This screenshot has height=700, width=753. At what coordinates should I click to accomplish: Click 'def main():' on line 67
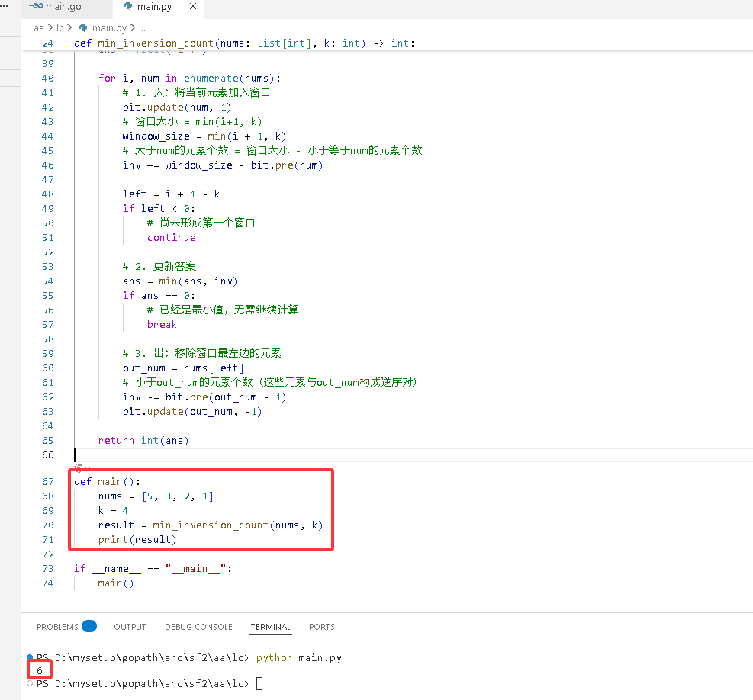click(107, 482)
